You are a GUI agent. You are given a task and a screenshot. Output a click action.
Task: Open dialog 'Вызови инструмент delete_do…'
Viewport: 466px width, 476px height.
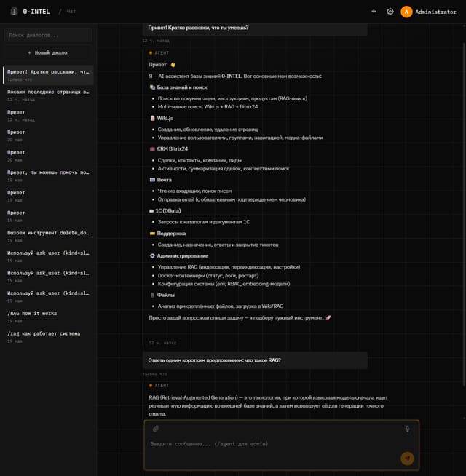[x=48, y=236]
